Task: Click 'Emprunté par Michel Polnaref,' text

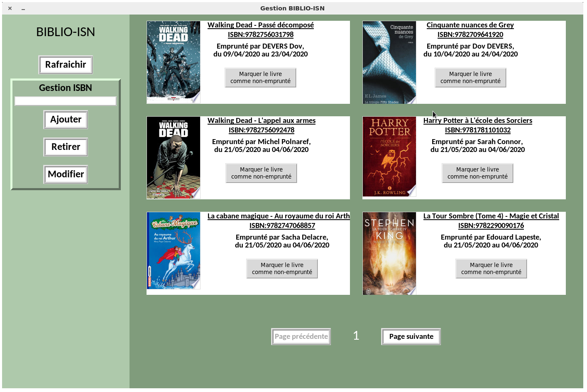Action: (262, 142)
